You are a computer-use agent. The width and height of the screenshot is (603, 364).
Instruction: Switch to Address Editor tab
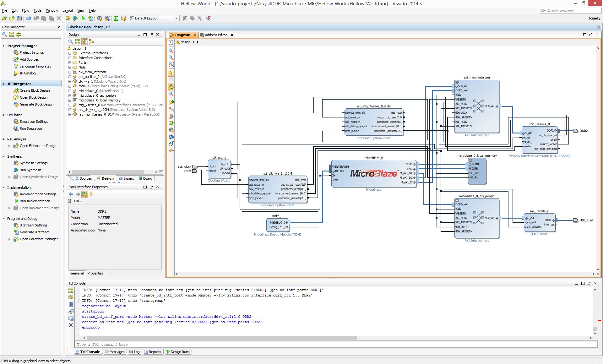pyautogui.click(x=215, y=35)
